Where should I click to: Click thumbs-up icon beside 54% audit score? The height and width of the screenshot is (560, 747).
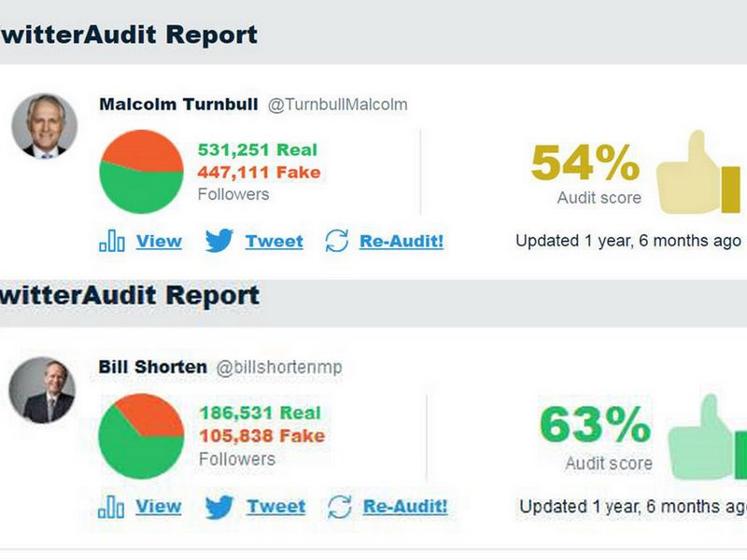698,175
